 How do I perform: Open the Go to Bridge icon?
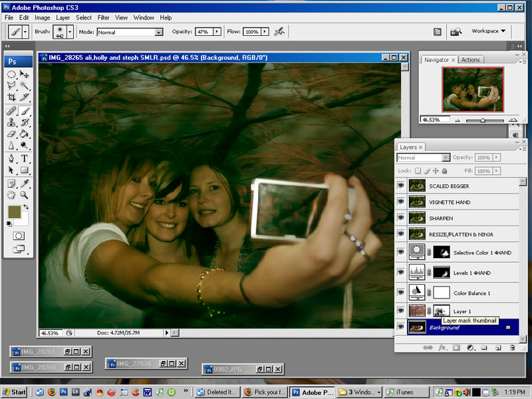[x=456, y=32]
